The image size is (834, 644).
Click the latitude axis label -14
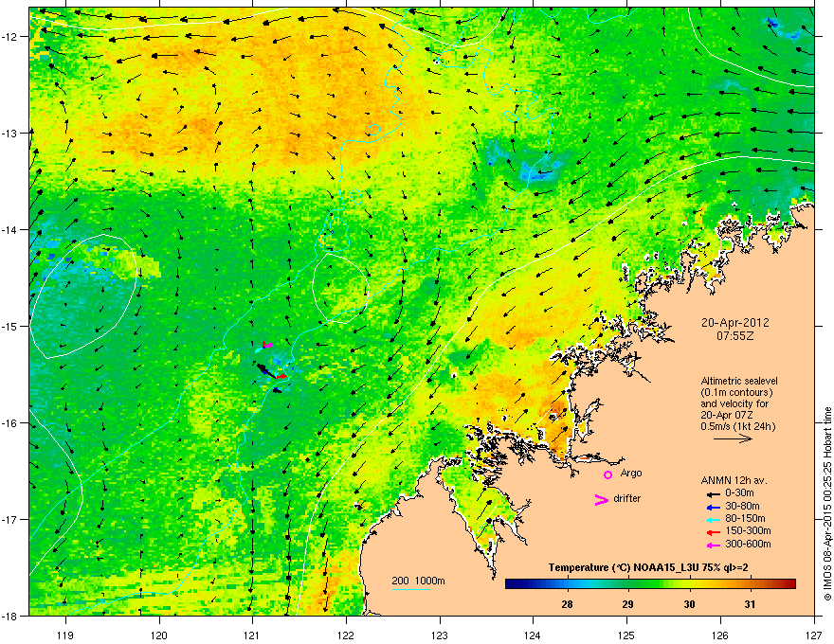[10, 229]
